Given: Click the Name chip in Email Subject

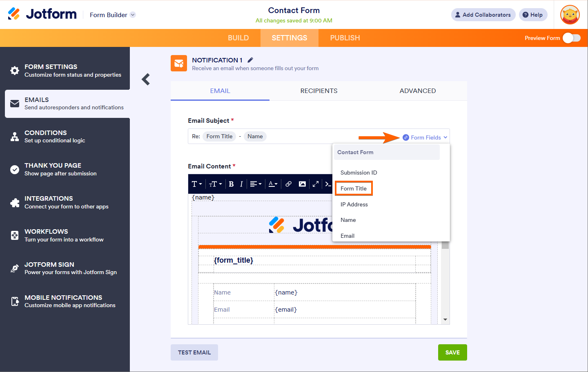Looking at the screenshot, I should coord(255,136).
